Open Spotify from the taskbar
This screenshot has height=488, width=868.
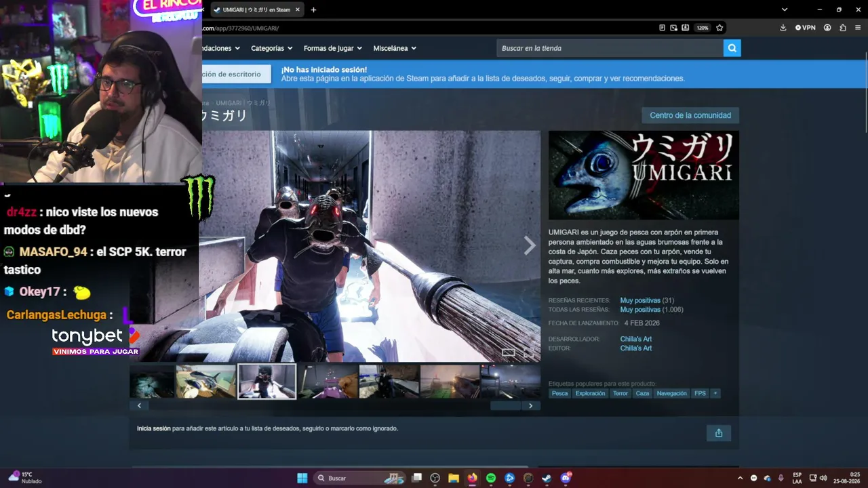pyautogui.click(x=491, y=478)
